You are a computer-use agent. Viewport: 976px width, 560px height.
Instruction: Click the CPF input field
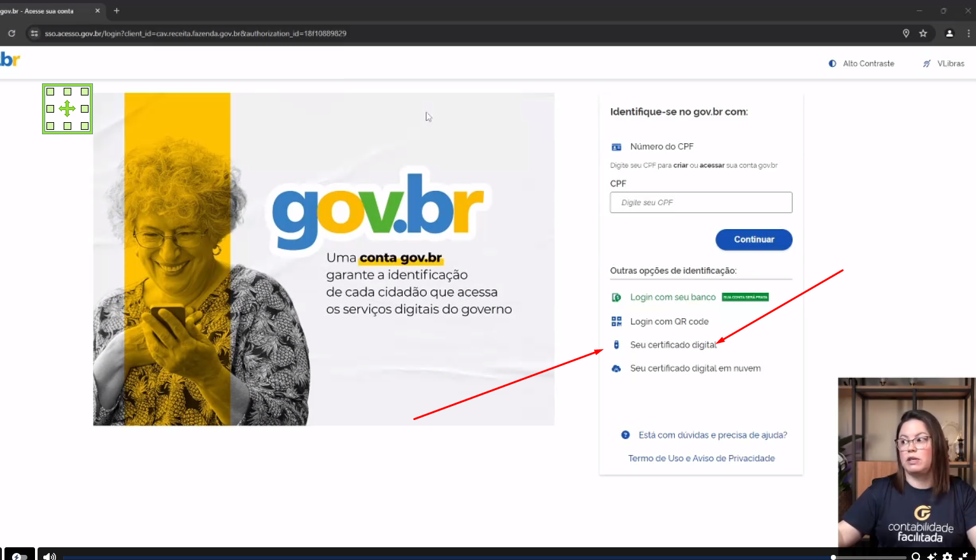coord(701,202)
